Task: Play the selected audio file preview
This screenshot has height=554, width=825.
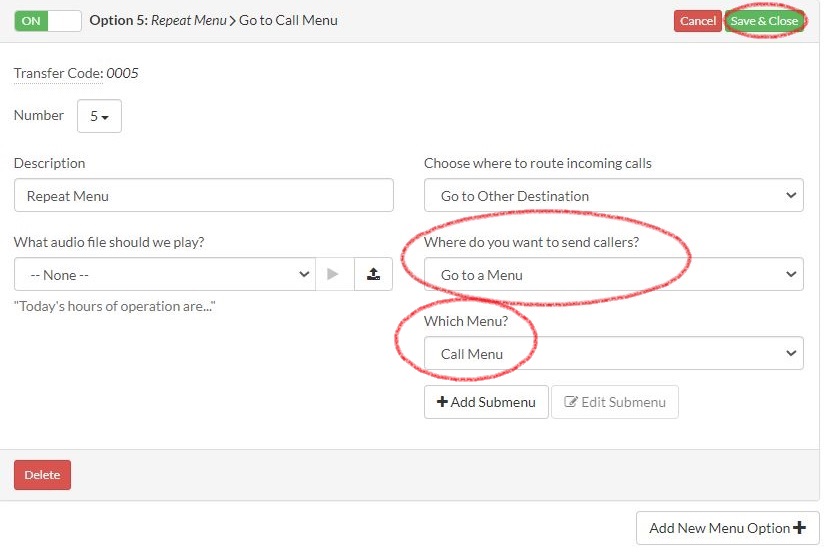Action: [x=335, y=275]
